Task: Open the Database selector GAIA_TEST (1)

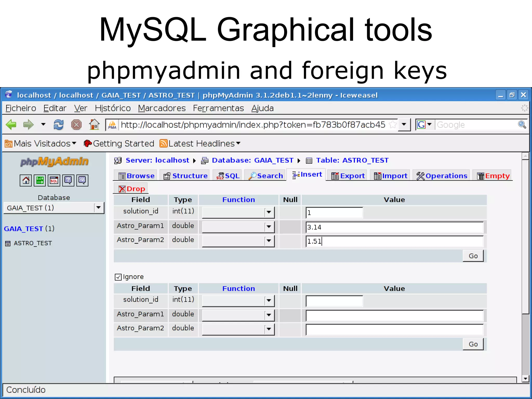Action: pyautogui.click(x=54, y=208)
